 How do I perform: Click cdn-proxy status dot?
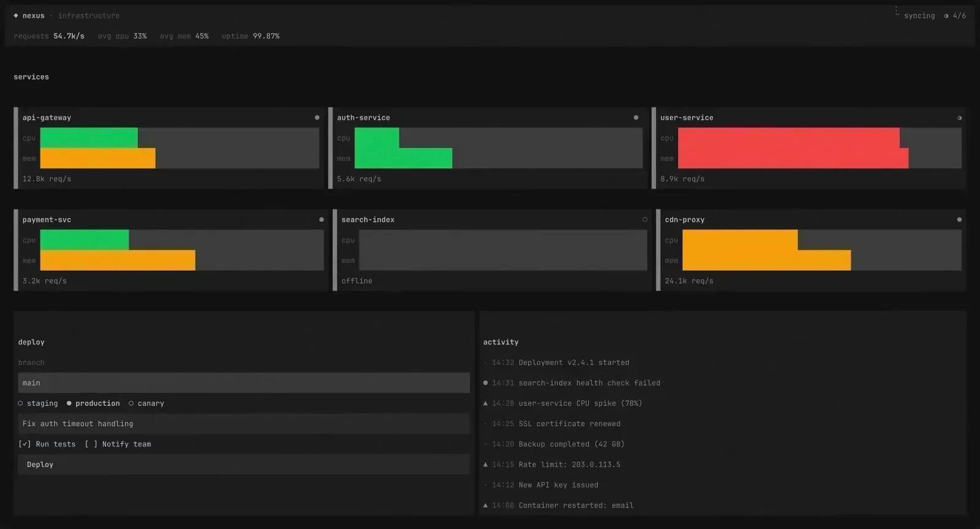click(959, 220)
